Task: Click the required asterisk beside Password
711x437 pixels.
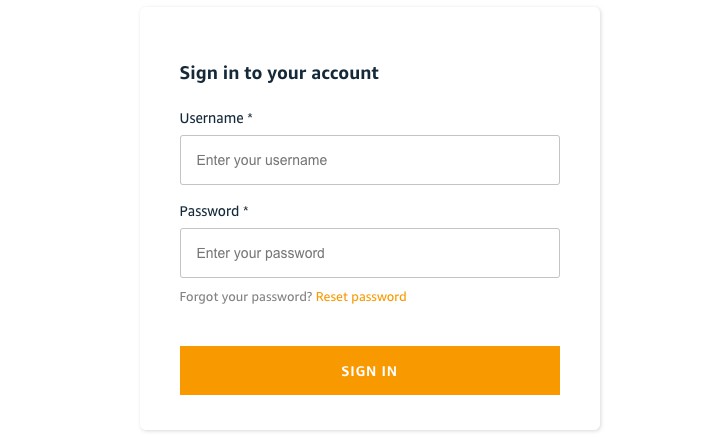Action: (x=246, y=211)
